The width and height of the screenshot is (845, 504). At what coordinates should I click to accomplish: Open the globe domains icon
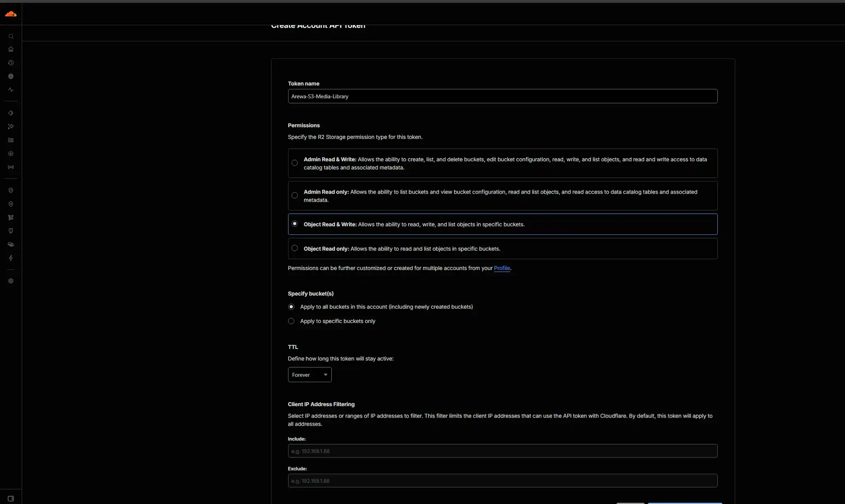pyautogui.click(x=11, y=76)
